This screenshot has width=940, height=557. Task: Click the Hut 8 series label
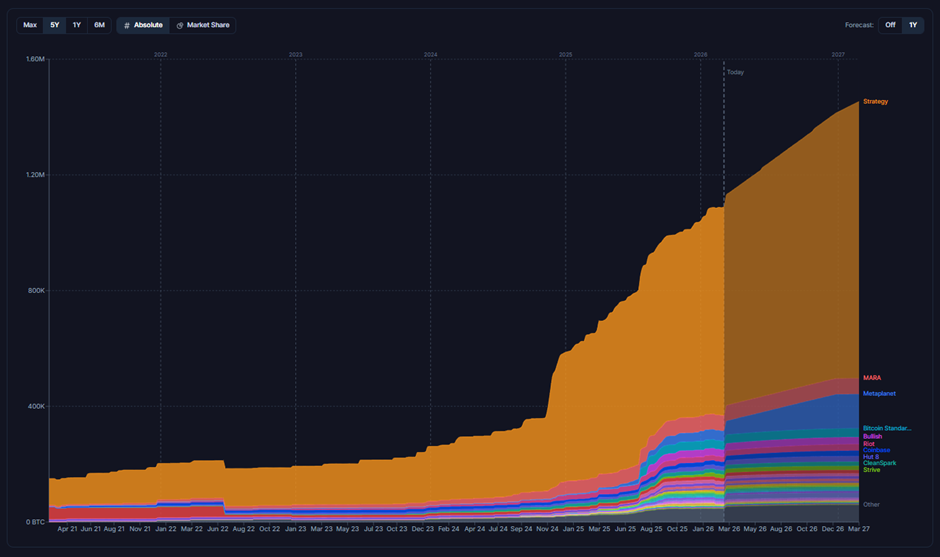[871, 457]
